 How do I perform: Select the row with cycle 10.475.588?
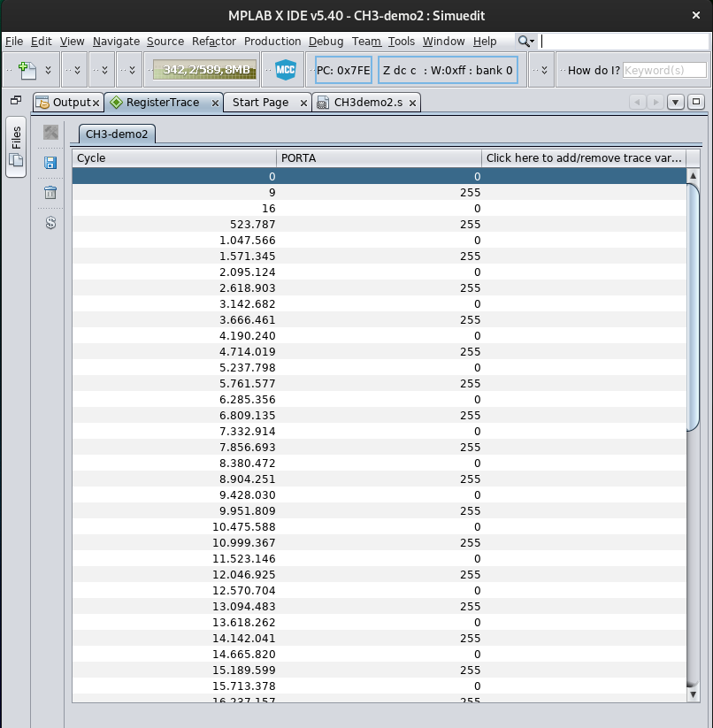coord(379,527)
